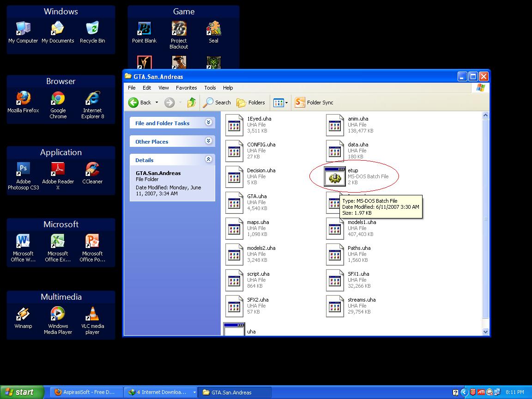Select the CONFIG.uha file icon

click(234, 151)
